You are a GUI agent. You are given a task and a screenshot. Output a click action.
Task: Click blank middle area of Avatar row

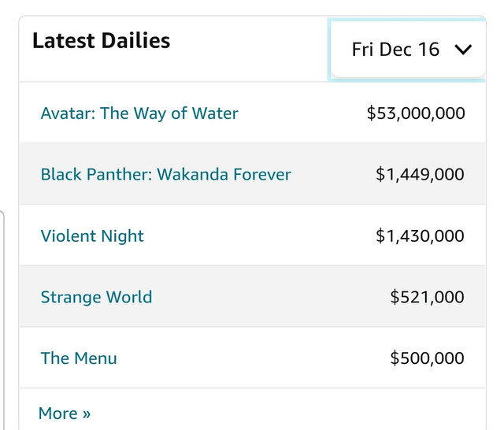tap(299, 113)
